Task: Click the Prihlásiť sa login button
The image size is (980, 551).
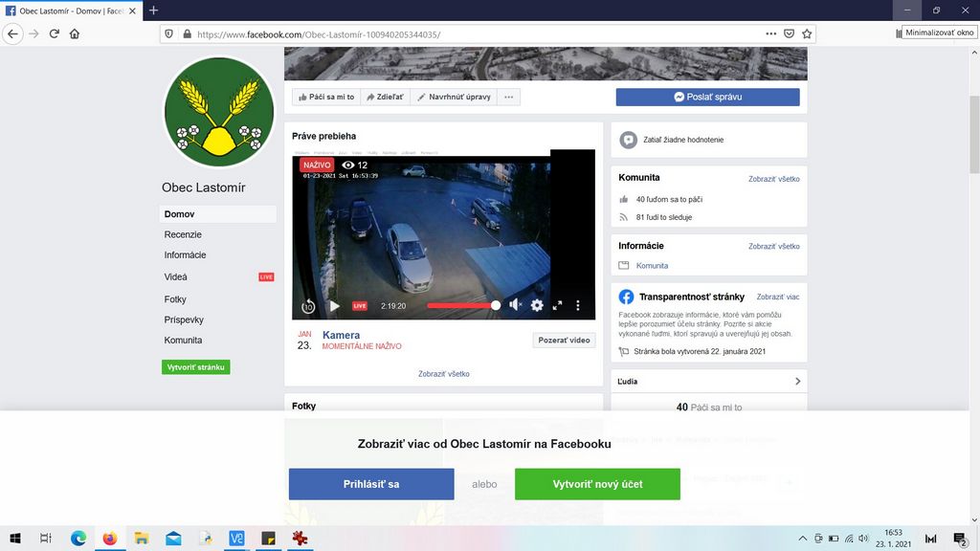Action: coord(371,484)
